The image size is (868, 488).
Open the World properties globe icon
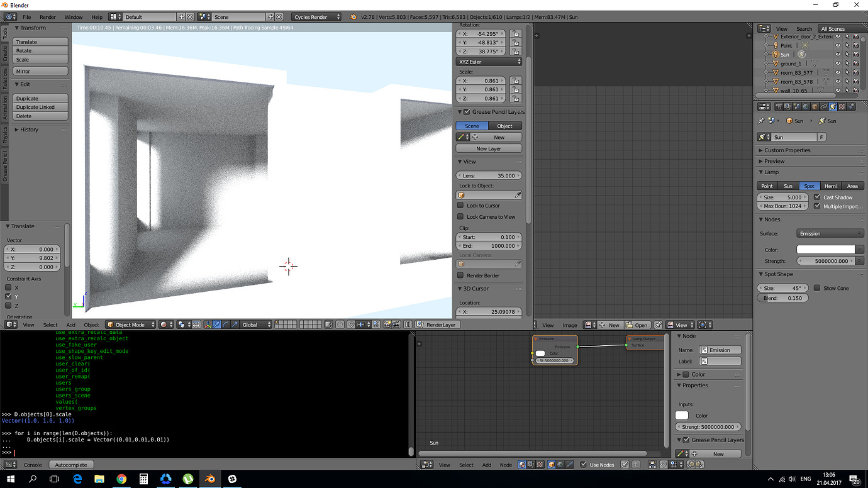pyautogui.click(x=806, y=107)
